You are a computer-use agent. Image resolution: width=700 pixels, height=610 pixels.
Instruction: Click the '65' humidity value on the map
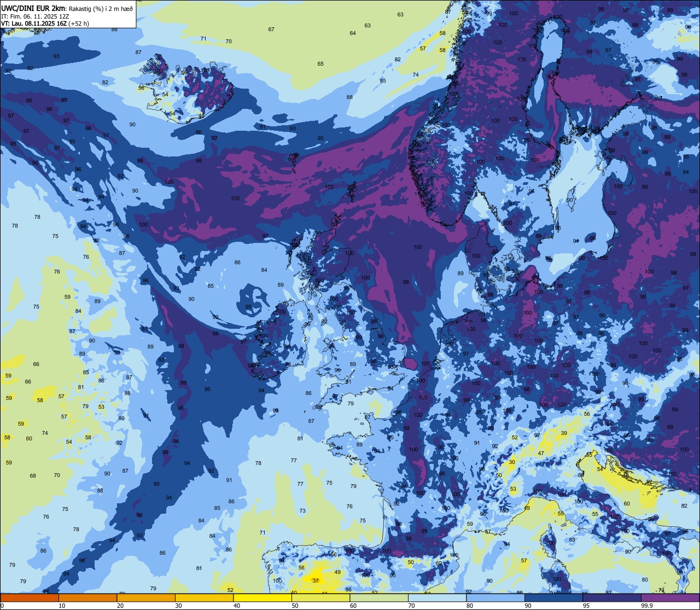point(320,64)
